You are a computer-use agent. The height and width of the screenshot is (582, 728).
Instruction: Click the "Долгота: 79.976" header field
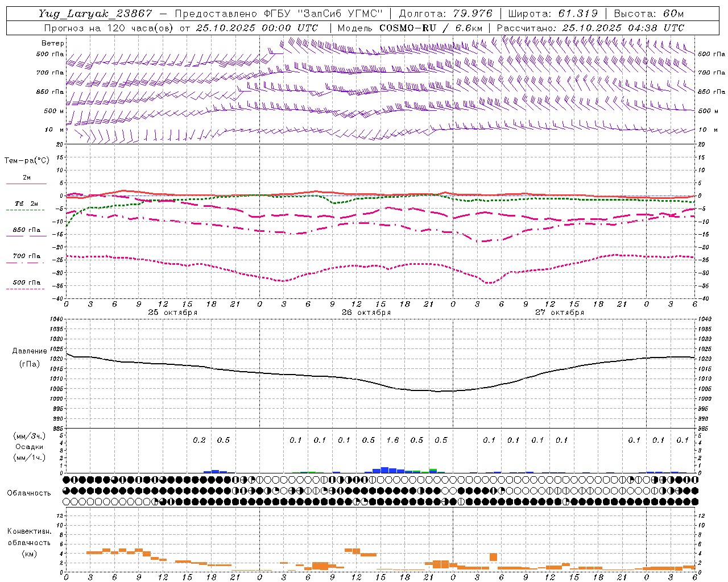pyautogui.click(x=445, y=14)
